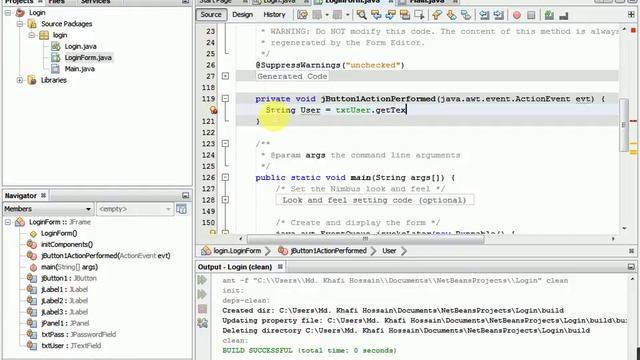The image size is (640, 360).
Task: Click the Uncomment code icon
Action: tap(564, 16)
